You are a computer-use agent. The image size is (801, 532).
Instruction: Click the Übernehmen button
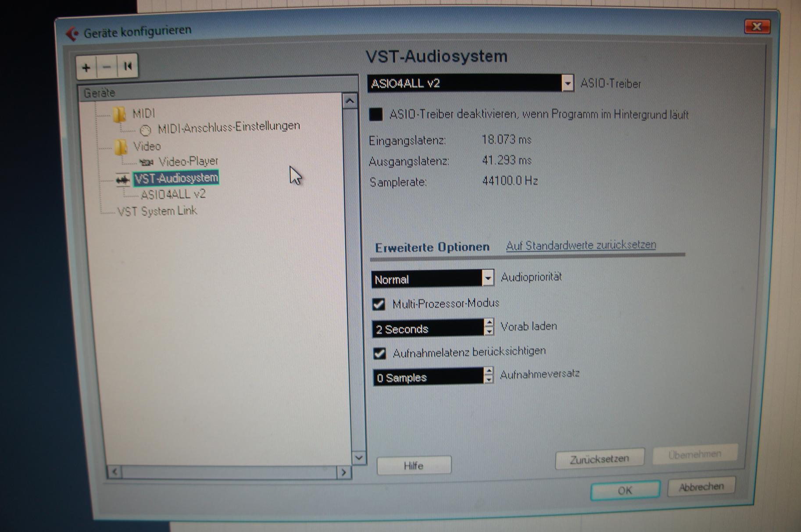[694, 454]
